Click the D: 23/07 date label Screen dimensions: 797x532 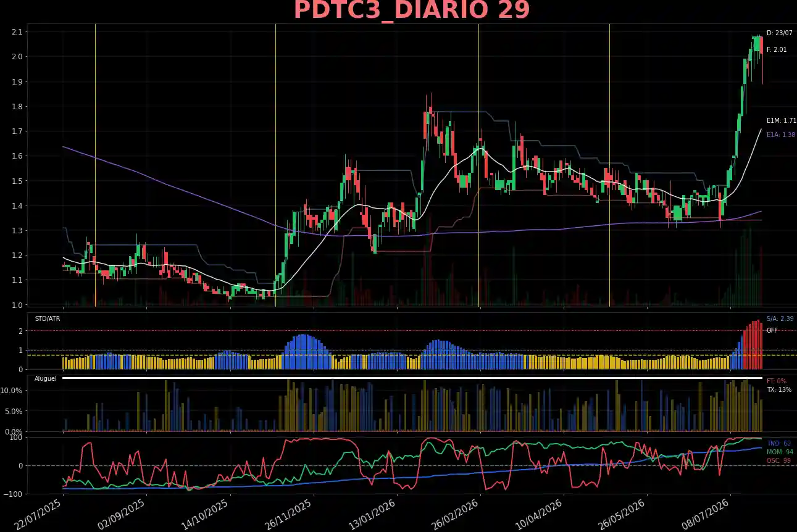click(x=780, y=33)
